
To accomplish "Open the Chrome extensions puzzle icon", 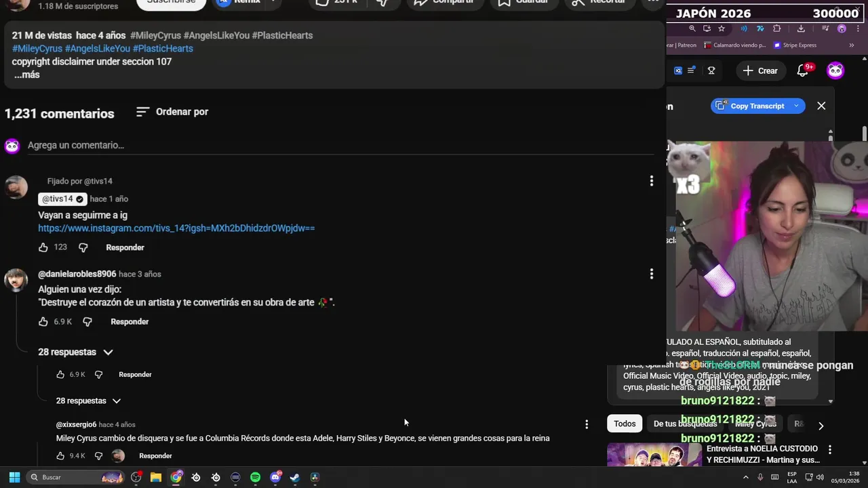I will 777,28.
